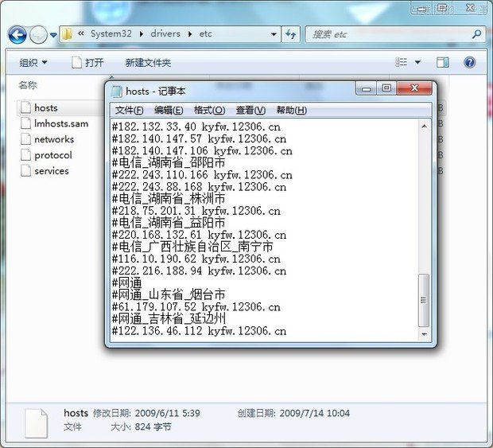Open the view options dropdown arrow
The height and width of the screenshot is (448, 493).
point(417,62)
